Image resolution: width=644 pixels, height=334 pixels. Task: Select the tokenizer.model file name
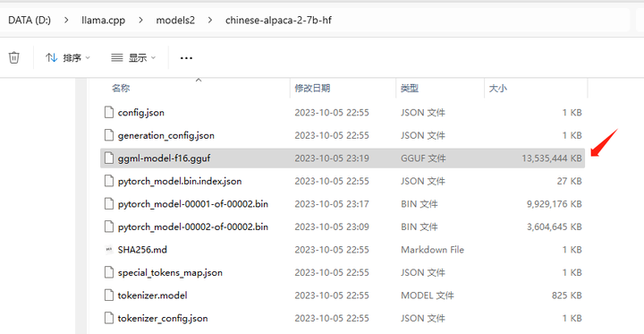coord(152,295)
